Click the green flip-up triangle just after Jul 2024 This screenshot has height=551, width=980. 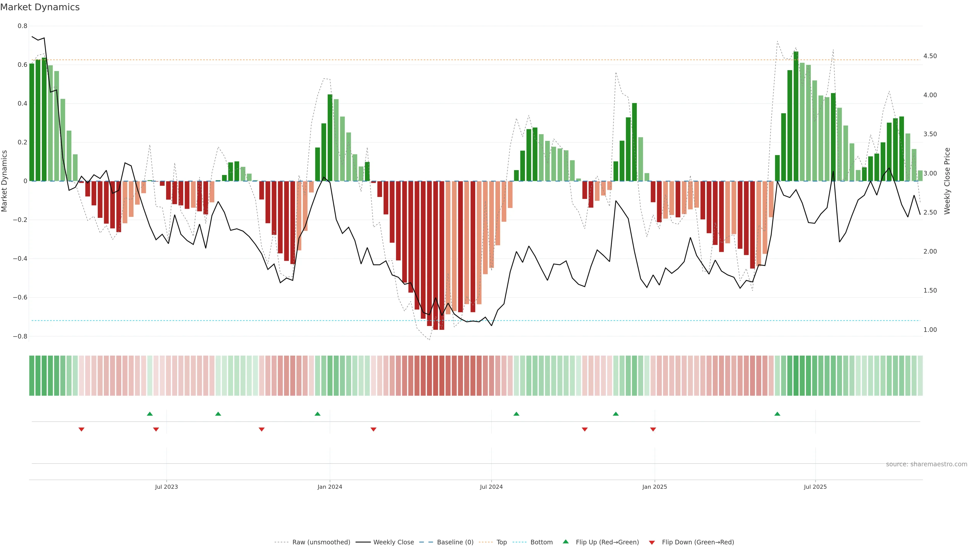[516, 414]
